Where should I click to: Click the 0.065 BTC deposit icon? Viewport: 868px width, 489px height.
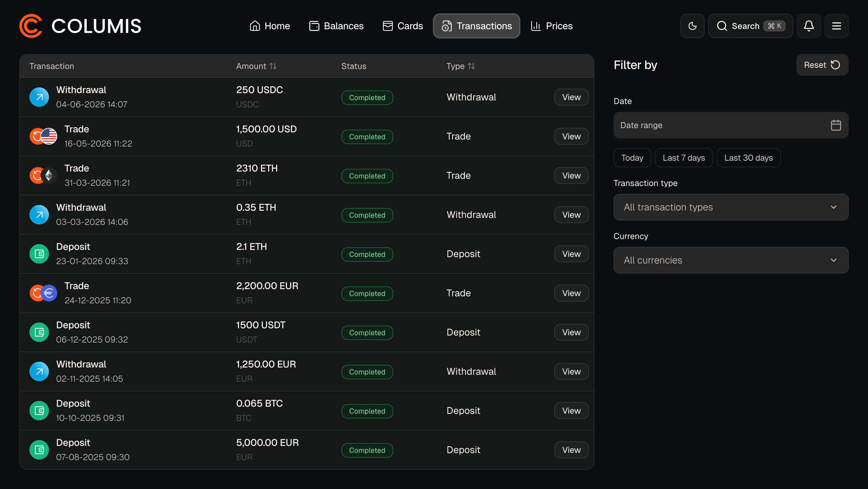[39, 411]
